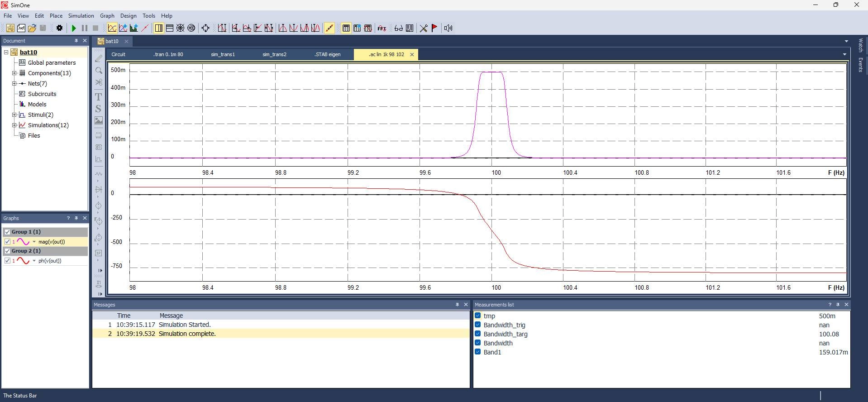Select the T text tool in side toolbar
Image resolution: width=868 pixels, height=402 pixels.
coord(98,96)
